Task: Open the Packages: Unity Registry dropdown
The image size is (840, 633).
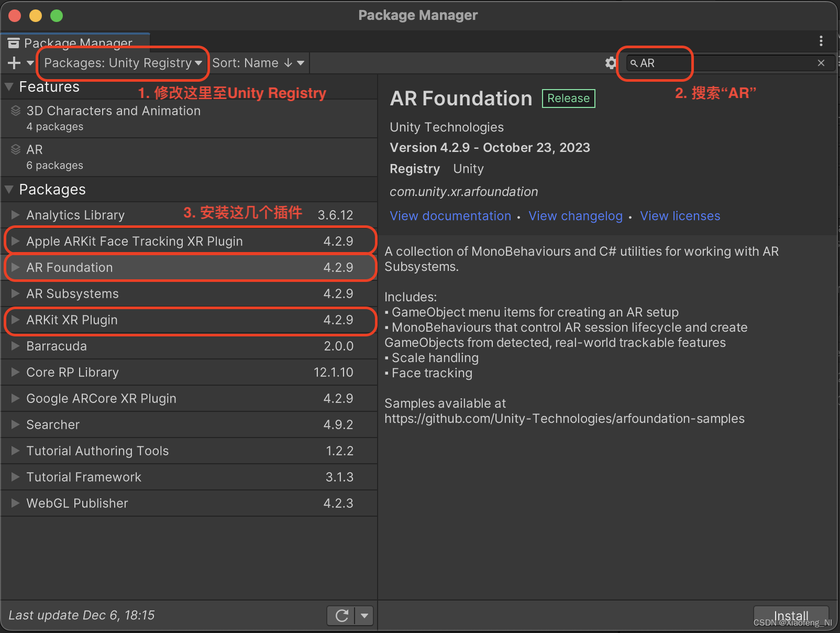Action: tap(121, 62)
